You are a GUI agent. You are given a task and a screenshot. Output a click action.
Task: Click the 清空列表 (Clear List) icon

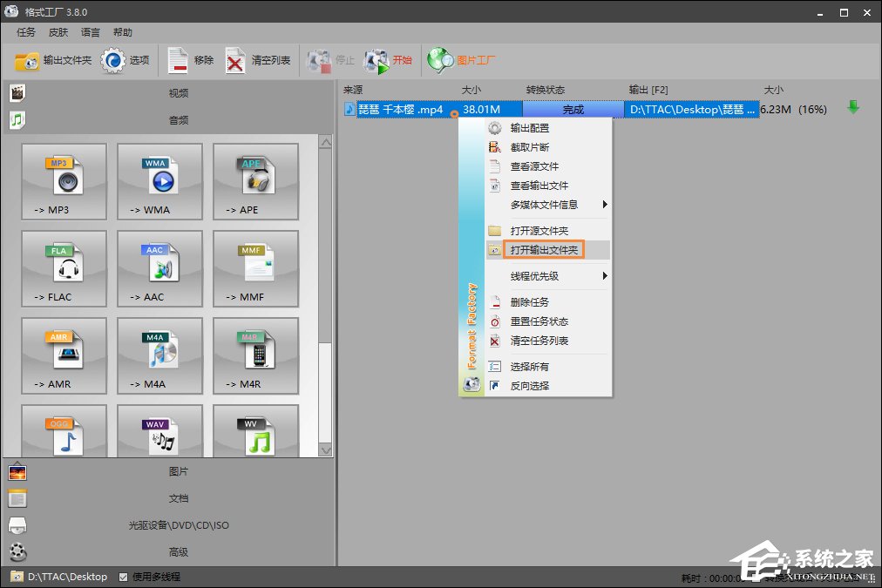coord(253,59)
